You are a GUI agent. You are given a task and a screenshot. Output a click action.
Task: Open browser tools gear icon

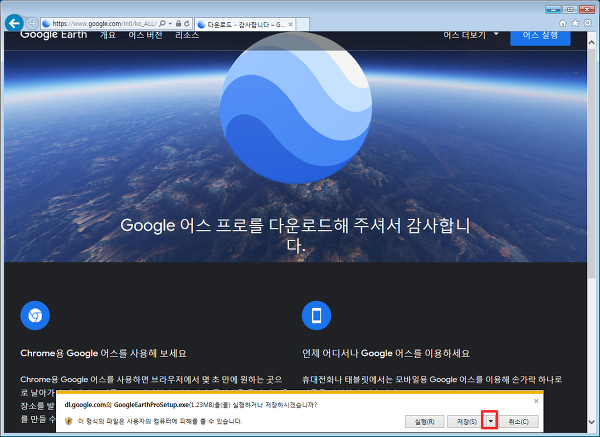[x=588, y=23]
